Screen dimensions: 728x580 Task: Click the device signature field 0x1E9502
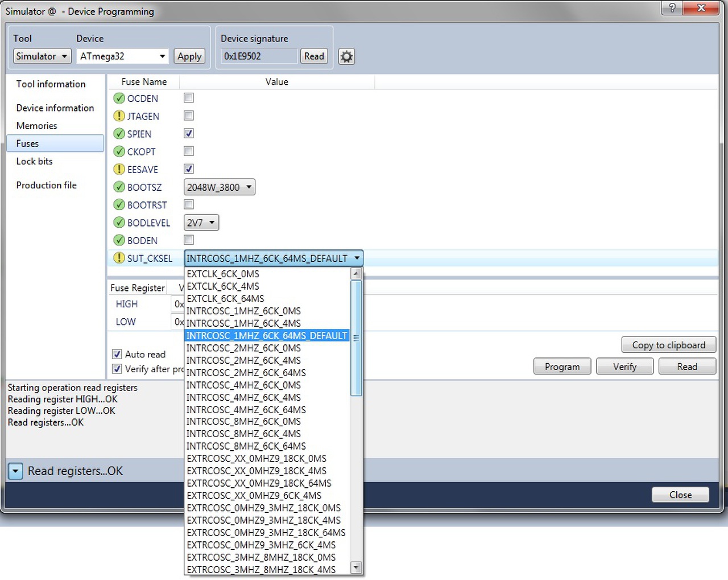click(x=259, y=56)
